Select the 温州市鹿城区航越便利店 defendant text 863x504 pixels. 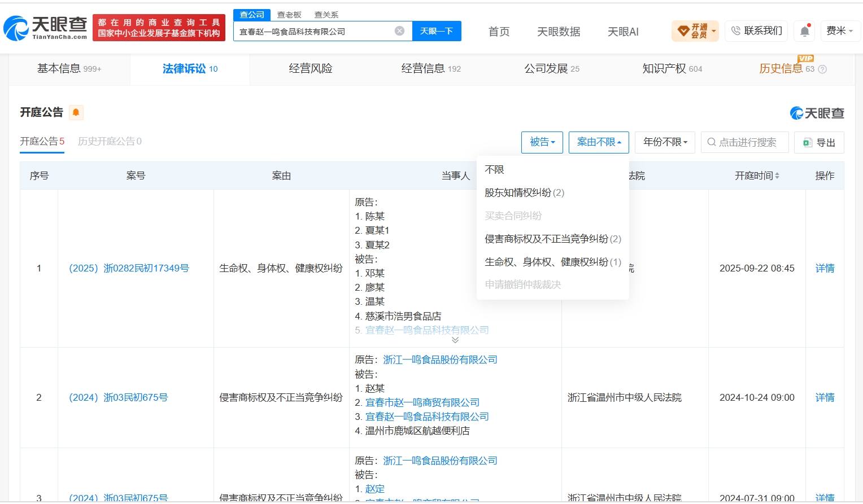click(x=417, y=431)
